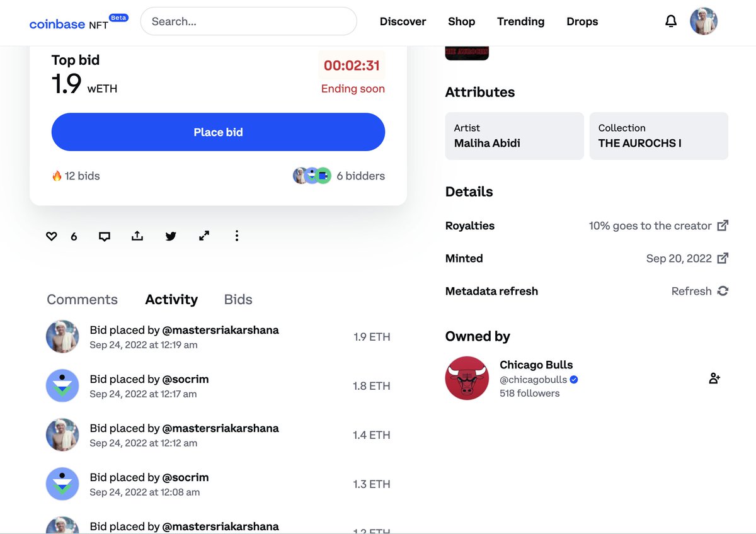Click the Collection THE AUROCHS I attribute
The height and width of the screenshot is (534, 756).
[x=659, y=136]
